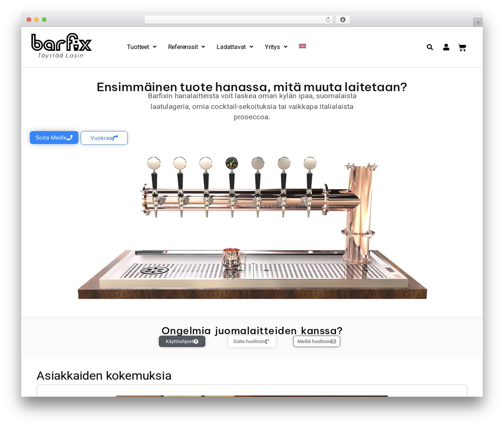This screenshot has width=504, height=427.
Task: Click the browser download arrow icon
Action: (x=343, y=20)
